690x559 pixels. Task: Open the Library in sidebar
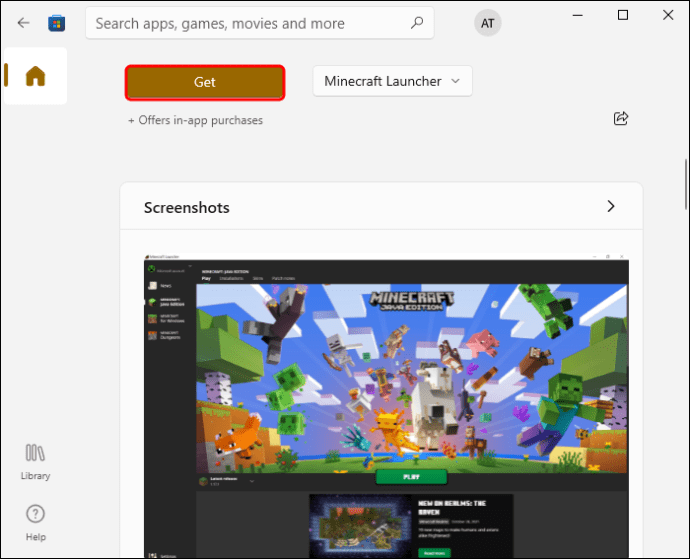(35, 462)
